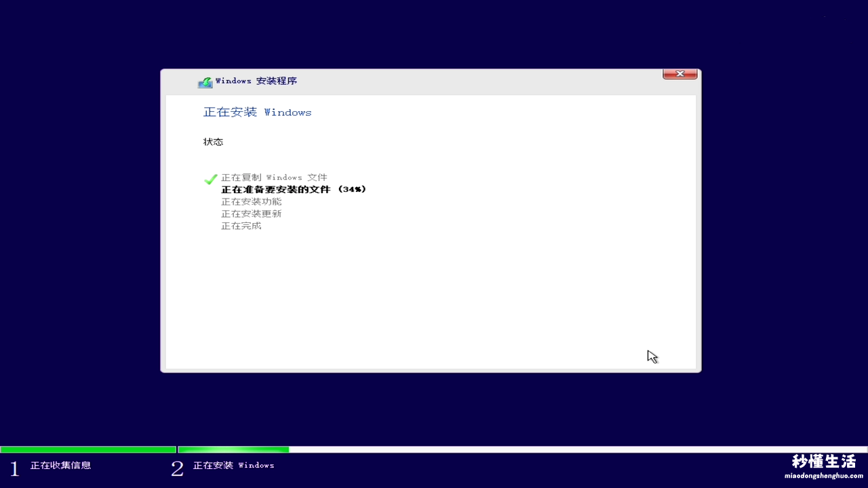
Task: Click the Windows Setup icon in title bar
Action: 205,82
